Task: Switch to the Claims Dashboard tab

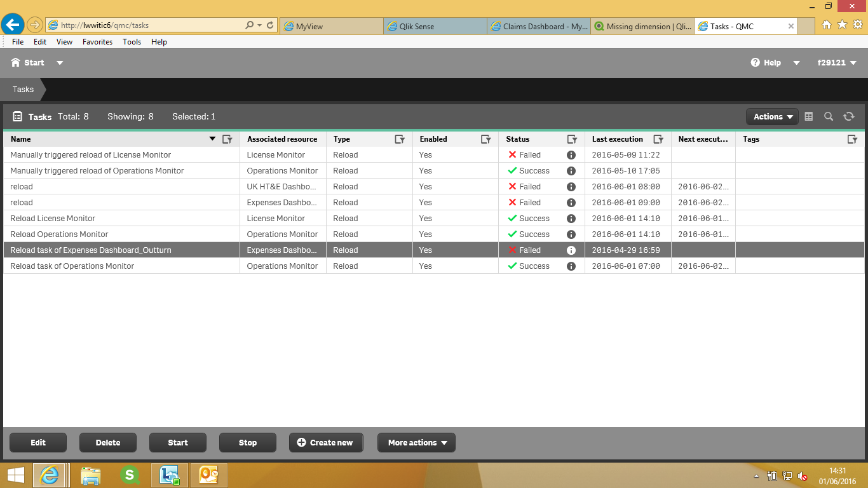Action: point(539,26)
